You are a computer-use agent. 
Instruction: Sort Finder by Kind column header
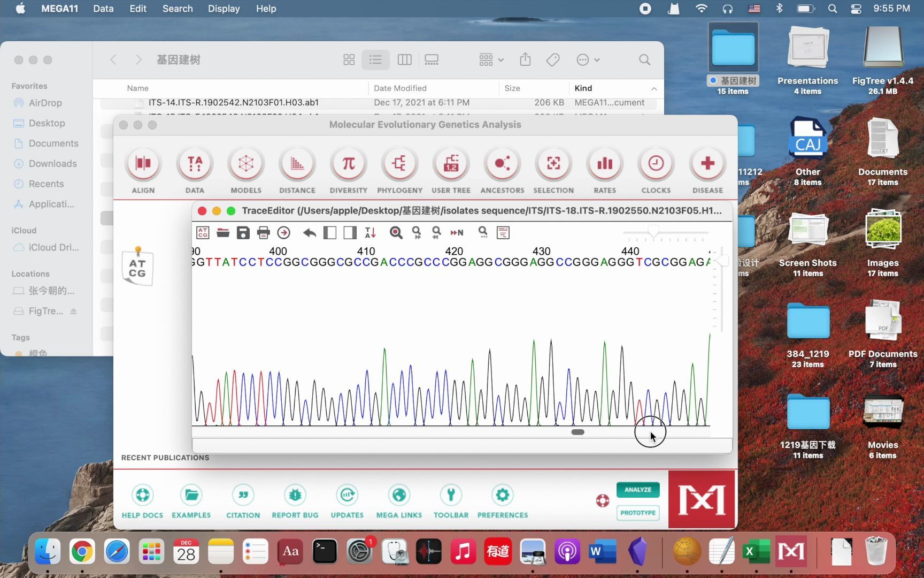615,88
